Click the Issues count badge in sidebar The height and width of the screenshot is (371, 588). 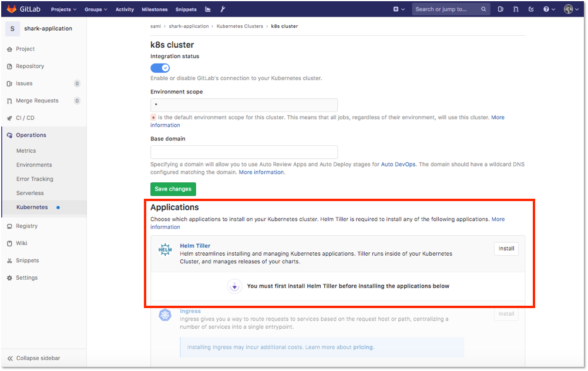77,83
